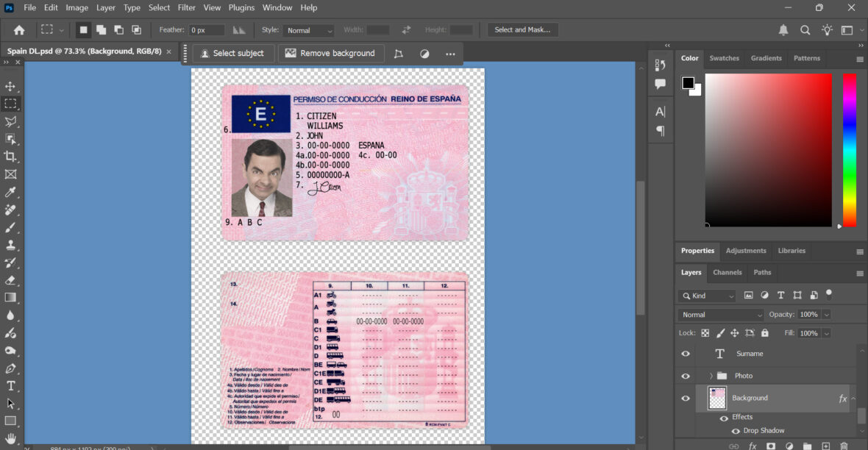The height and width of the screenshot is (450, 868).
Task: Select the Blur tool
Action: (10, 315)
